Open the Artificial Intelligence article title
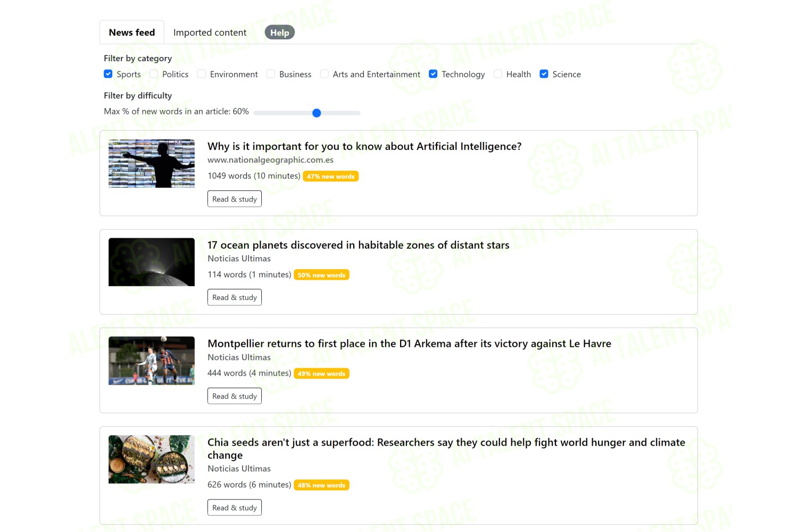The width and height of the screenshot is (798, 532). (364, 146)
